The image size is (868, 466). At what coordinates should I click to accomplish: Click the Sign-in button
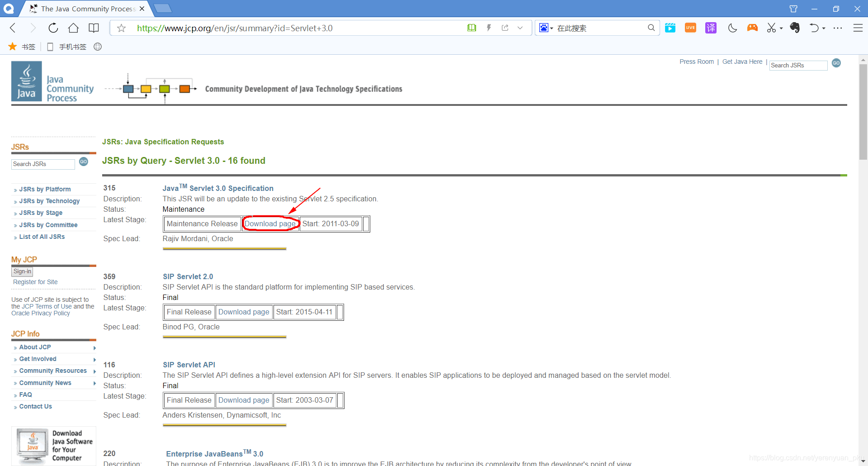coord(22,271)
